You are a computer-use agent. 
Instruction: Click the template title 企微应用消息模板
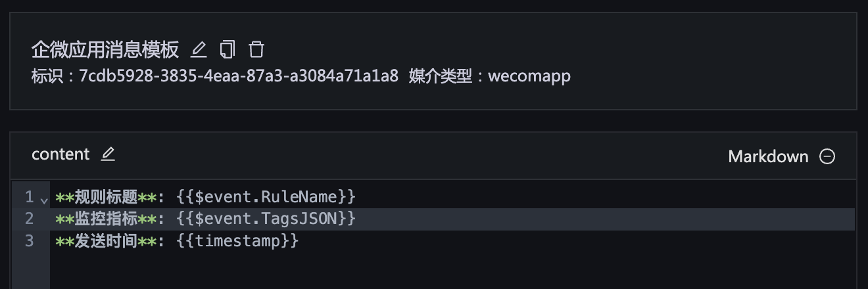coord(105,49)
